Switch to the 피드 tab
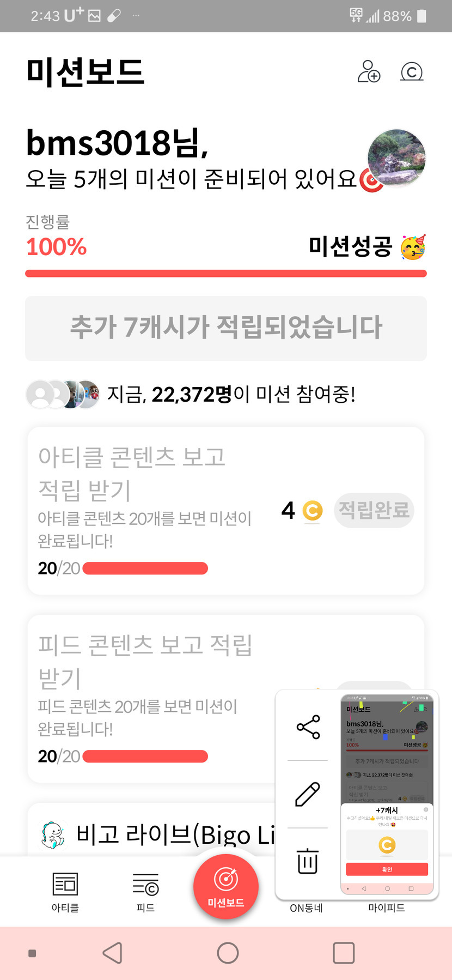The width and height of the screenshot is (452, 980). pyautogui.click(x=145, y=892)
